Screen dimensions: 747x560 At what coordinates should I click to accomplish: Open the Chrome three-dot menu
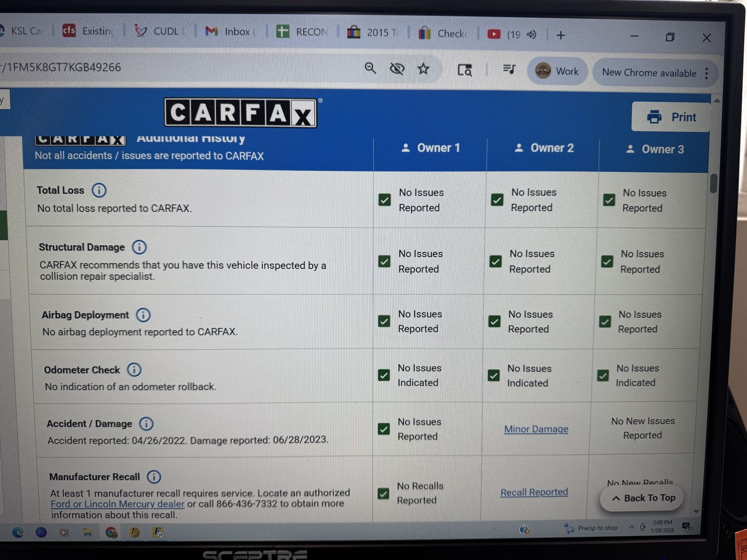(x=706, y=73)
